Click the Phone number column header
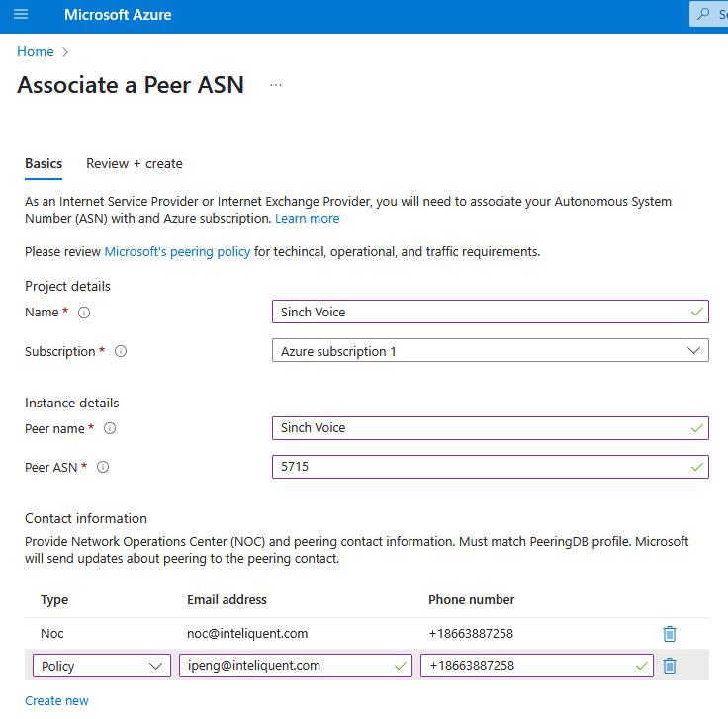Image resolution: width=728 pixels, height=719 pixels. [x=472, y=600]
